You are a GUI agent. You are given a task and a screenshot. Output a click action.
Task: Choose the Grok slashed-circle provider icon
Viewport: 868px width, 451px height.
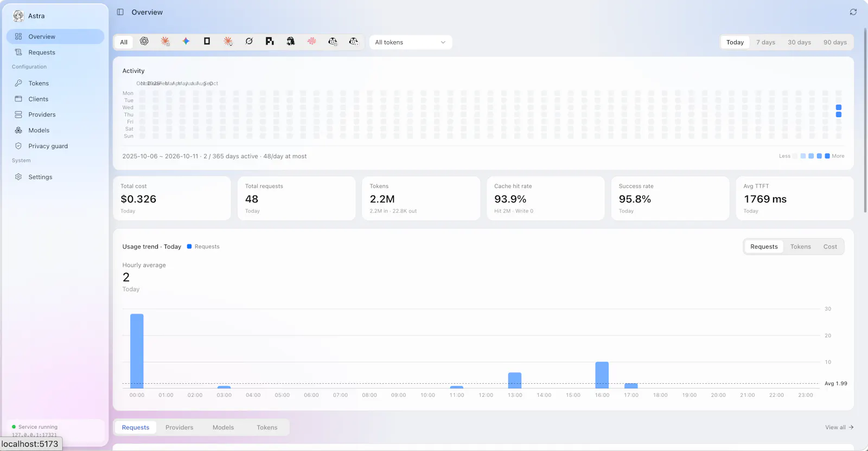(249, 41)
